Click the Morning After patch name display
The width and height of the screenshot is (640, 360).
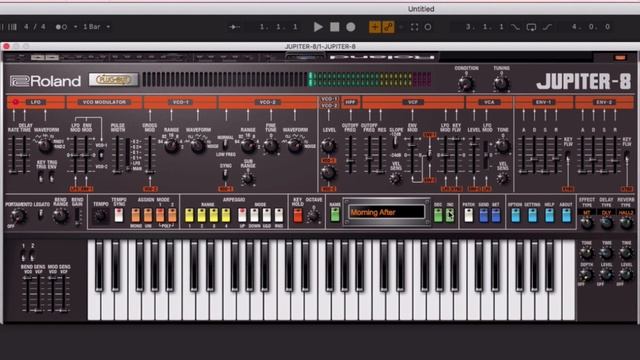pyautogui.click(x=386, y=212)
